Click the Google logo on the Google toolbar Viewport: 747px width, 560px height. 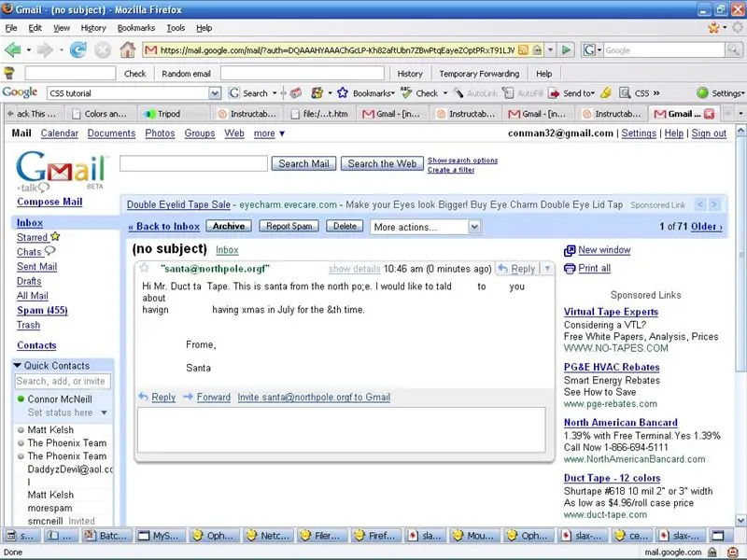coord(20,92)
